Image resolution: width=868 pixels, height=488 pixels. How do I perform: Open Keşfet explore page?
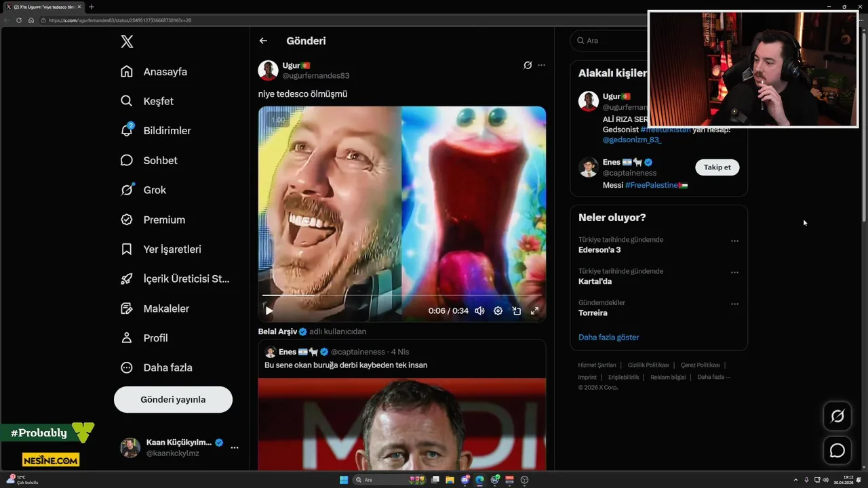coord(147,101)
